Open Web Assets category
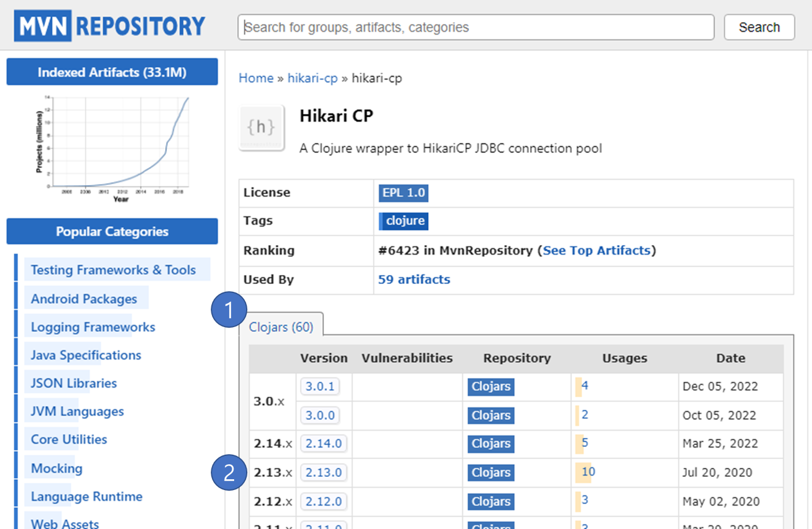Screen dimensions: 812x529 click(65, 524)
